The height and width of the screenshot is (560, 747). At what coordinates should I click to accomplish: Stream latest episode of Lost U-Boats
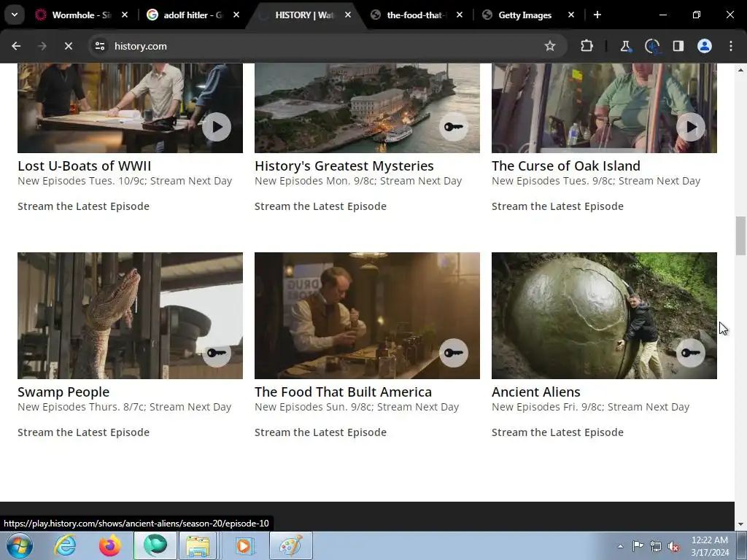pyautogui.click(x=83, y=206)
